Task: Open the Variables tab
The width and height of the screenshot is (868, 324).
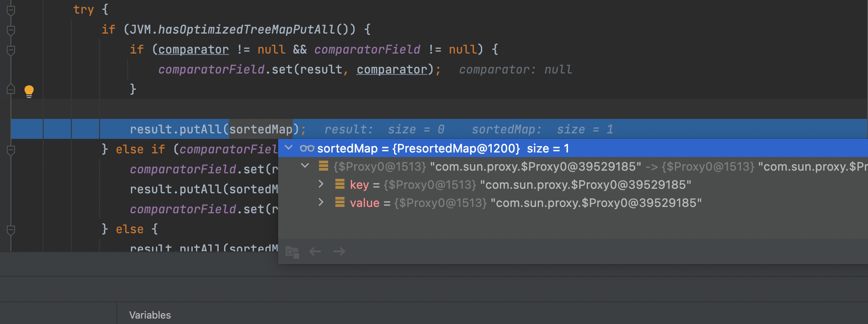Action: tap(150, 315)
